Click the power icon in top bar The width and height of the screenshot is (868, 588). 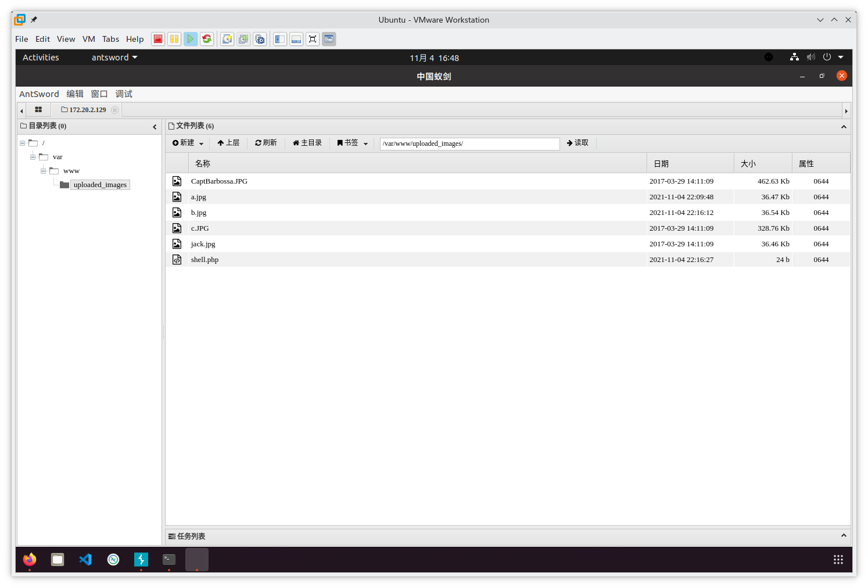827,57
